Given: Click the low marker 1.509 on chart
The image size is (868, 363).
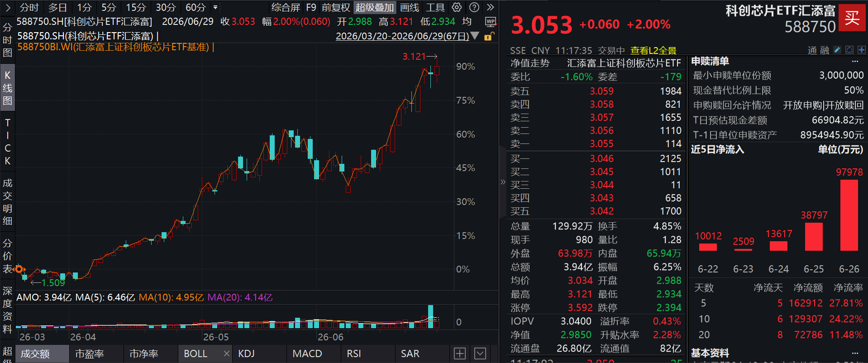Looking at the screenshot, I should [53, 283].
